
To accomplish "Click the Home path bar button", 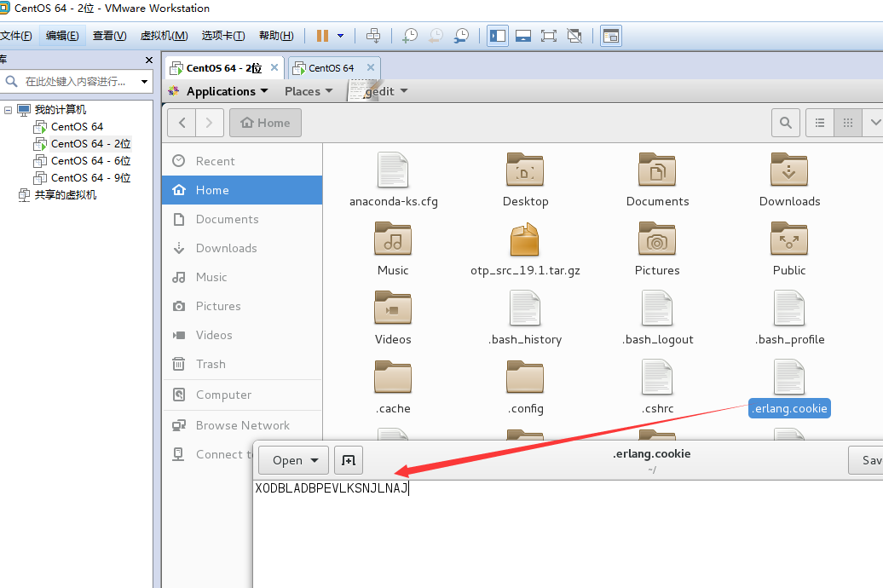I will click(x=265, y=123).
